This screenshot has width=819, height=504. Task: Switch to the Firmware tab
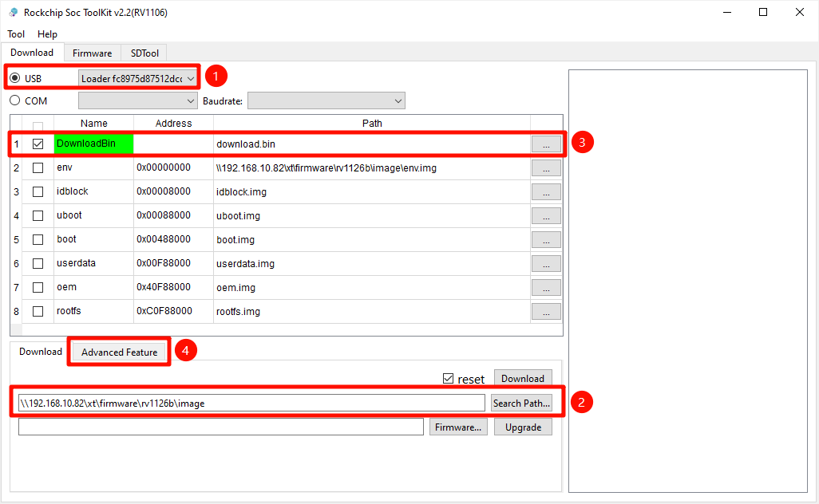[92, 53]
